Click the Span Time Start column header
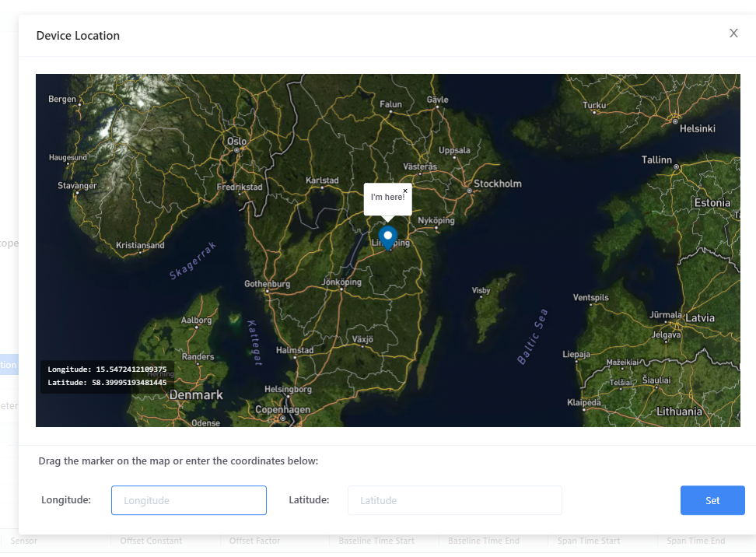This screenshot has width=756, height=557. 589,541
